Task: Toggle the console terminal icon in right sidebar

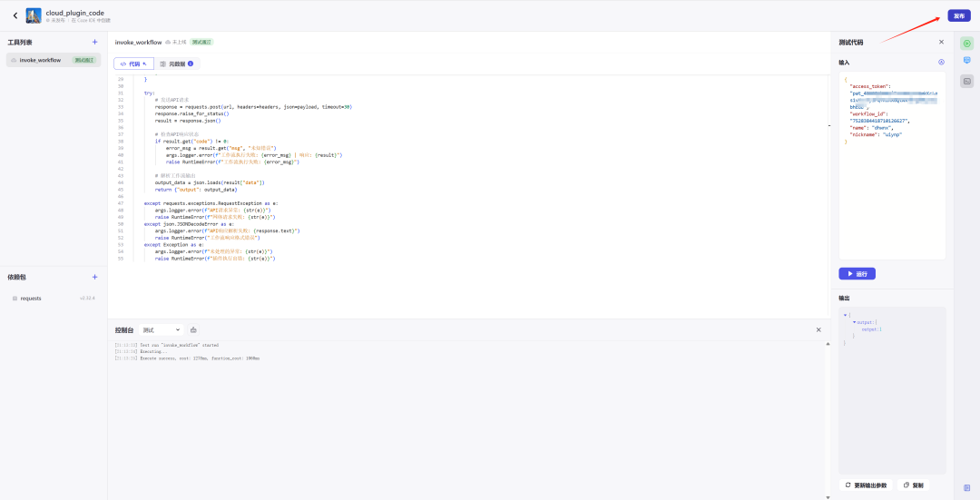Action: point(967,81)
